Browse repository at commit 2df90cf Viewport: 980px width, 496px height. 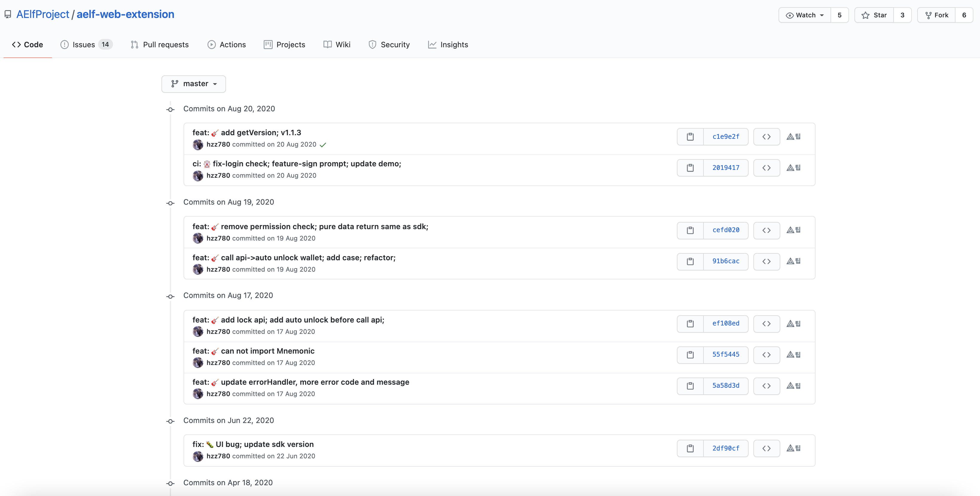tap(767, 448)
